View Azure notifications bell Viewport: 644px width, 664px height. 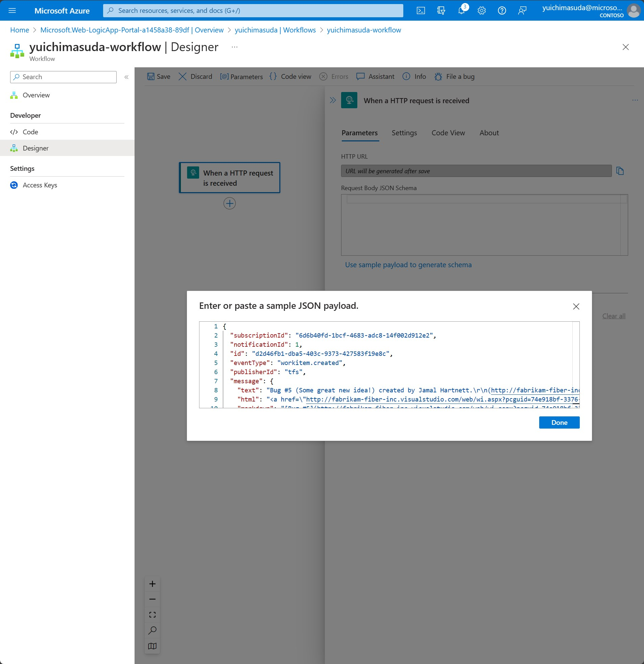click(461, 10)
